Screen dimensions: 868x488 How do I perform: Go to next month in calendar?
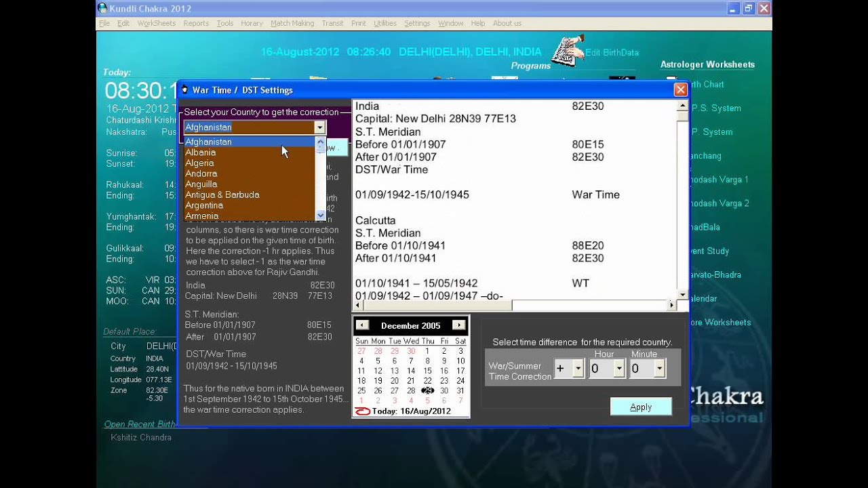coord(459,325)
